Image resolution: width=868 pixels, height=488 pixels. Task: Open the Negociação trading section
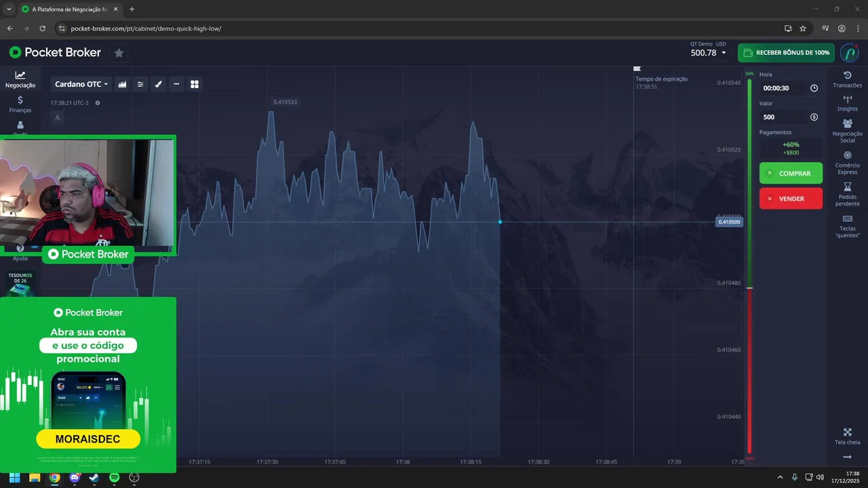click(x=20, y=79)
